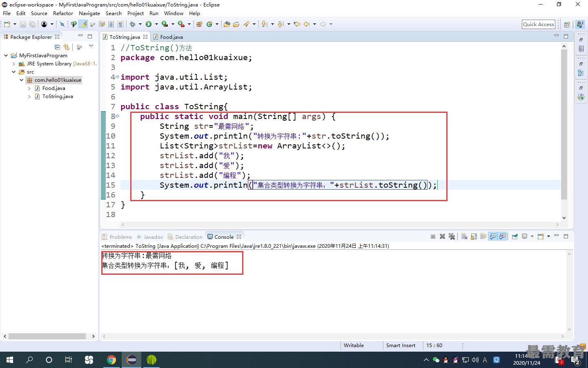
Task: Click the Save All toolbar icon
Action: [32, 24]
